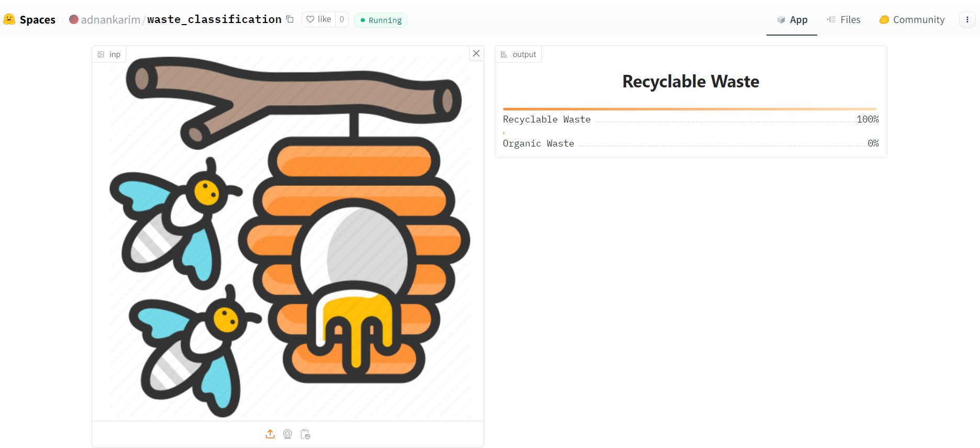Open the three-dot more options menu
This screenshot has height=448, width=980.
tap(967, 19)
